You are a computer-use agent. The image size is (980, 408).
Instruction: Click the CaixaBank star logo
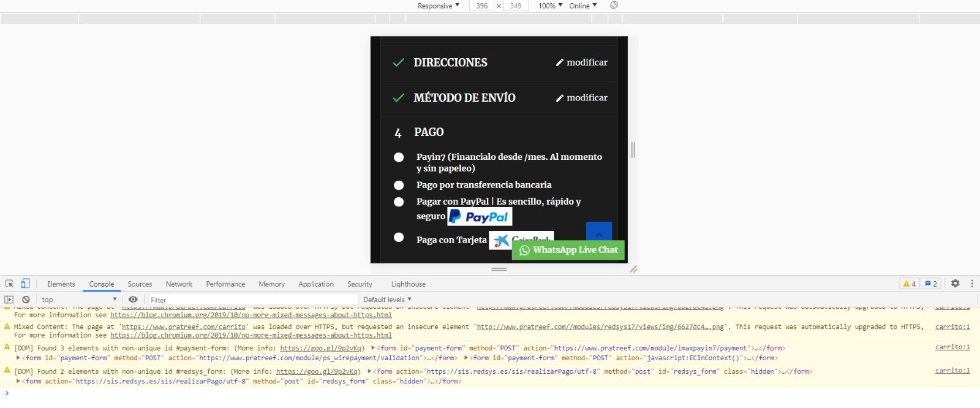tap(501, 240)
